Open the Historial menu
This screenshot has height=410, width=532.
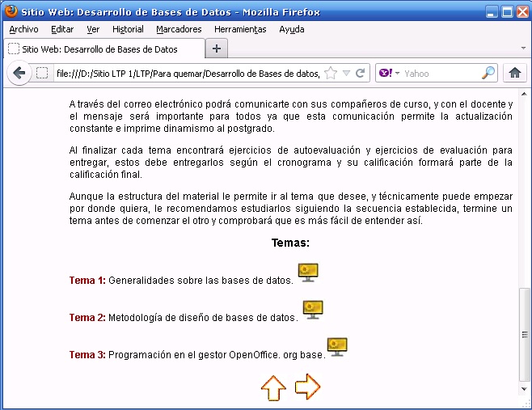point(128,29)
